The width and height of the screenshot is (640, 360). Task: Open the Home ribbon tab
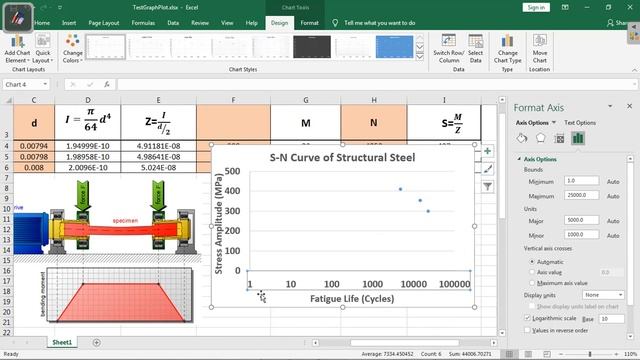(x=42, y=23)
